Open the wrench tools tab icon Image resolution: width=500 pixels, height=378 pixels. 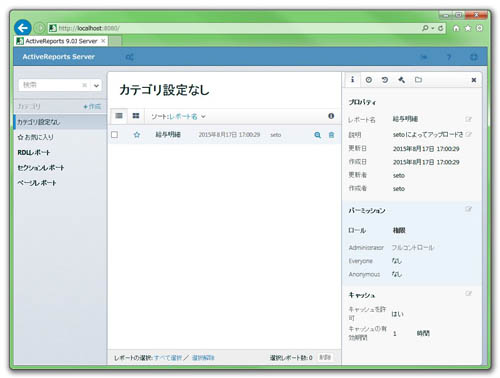(401, 80)
